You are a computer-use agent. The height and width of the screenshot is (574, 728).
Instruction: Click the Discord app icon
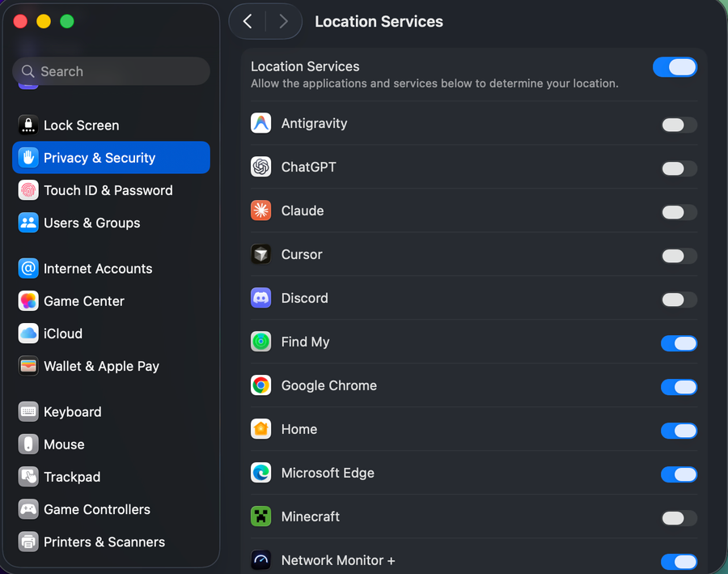point(261,298)
